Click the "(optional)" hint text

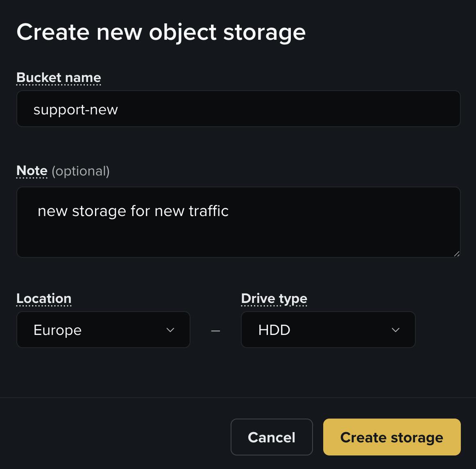coord(81,171)
